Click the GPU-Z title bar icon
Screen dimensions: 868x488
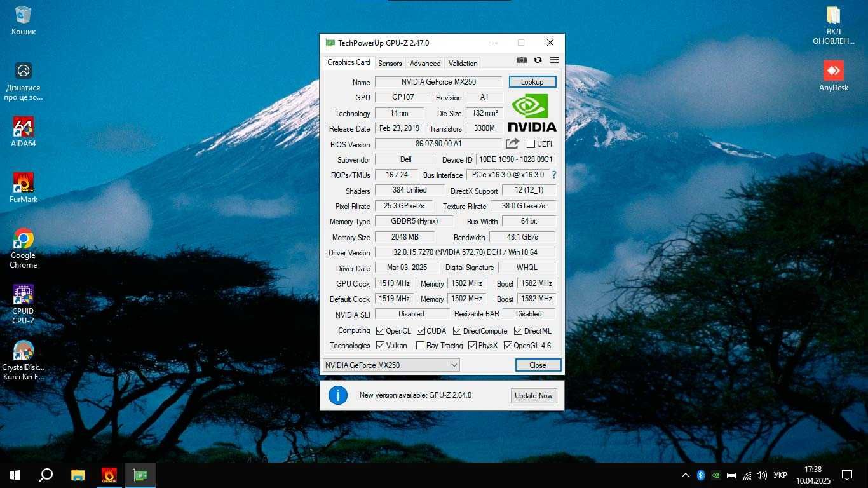[330, 43]
